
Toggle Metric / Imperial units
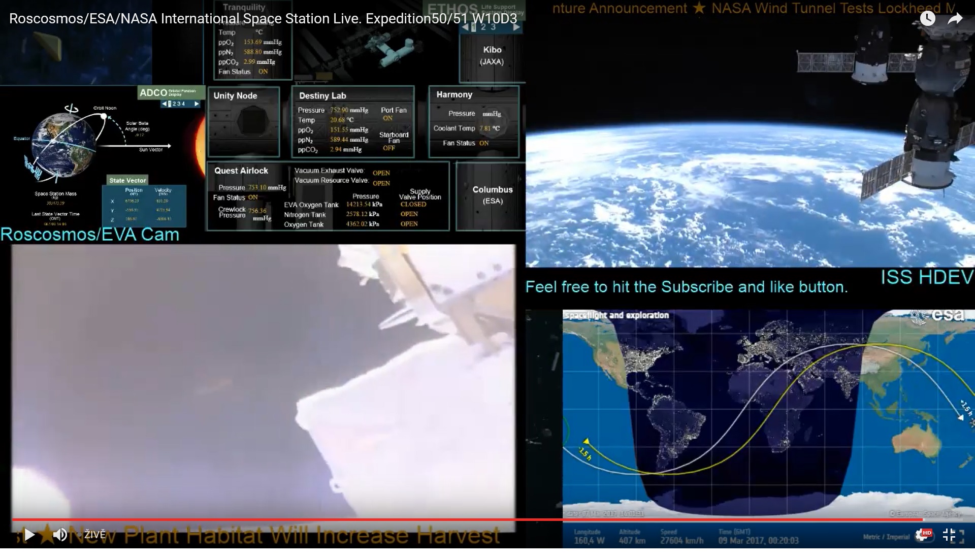[x=886, y=537]
